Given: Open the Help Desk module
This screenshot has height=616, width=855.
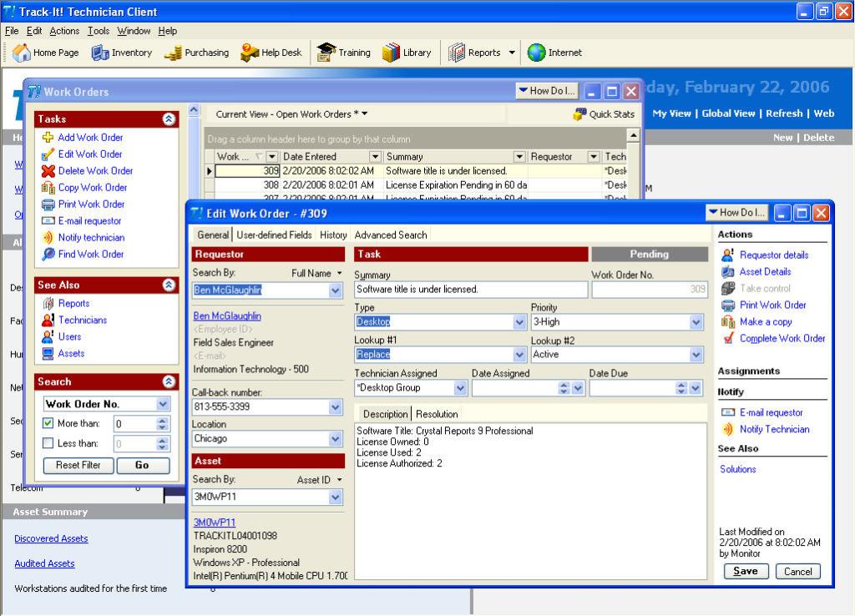Looking at the screenshot, I should pos(271,53).
